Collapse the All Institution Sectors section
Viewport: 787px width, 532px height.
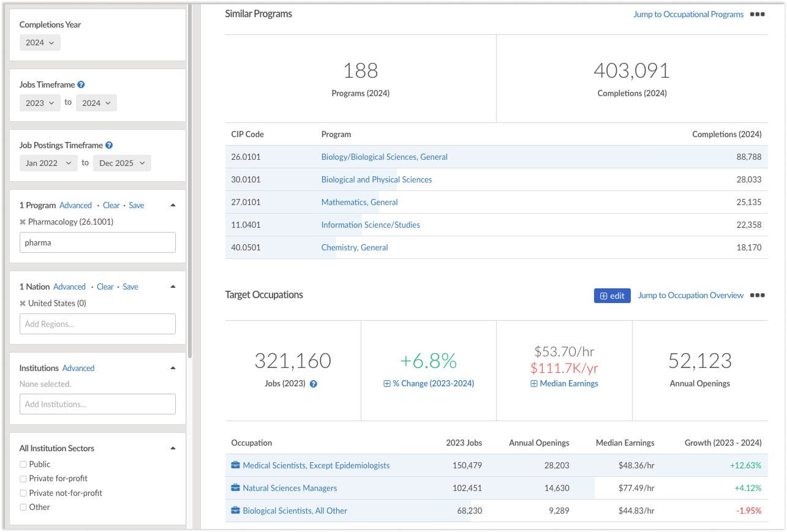[x=173, y=448]
